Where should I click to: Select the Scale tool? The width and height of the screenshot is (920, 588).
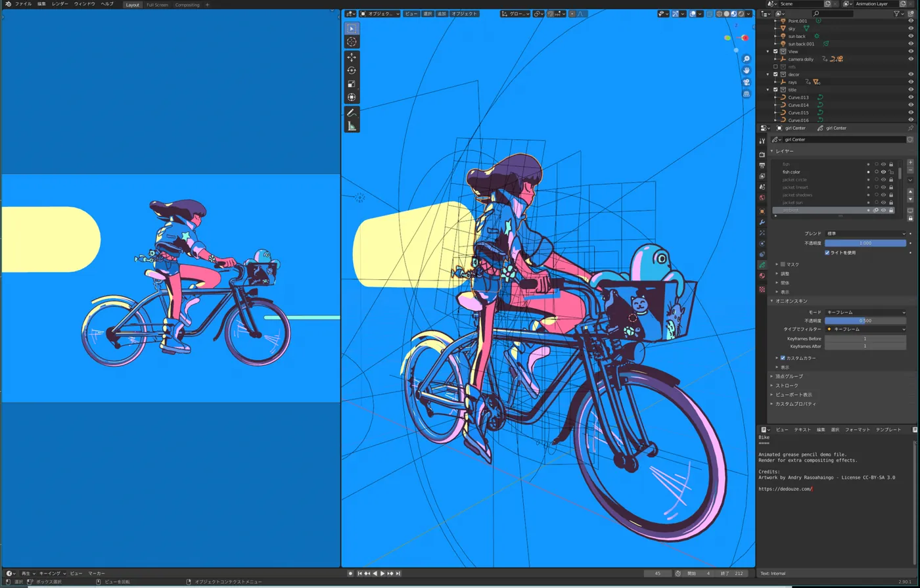pos(352,84)
